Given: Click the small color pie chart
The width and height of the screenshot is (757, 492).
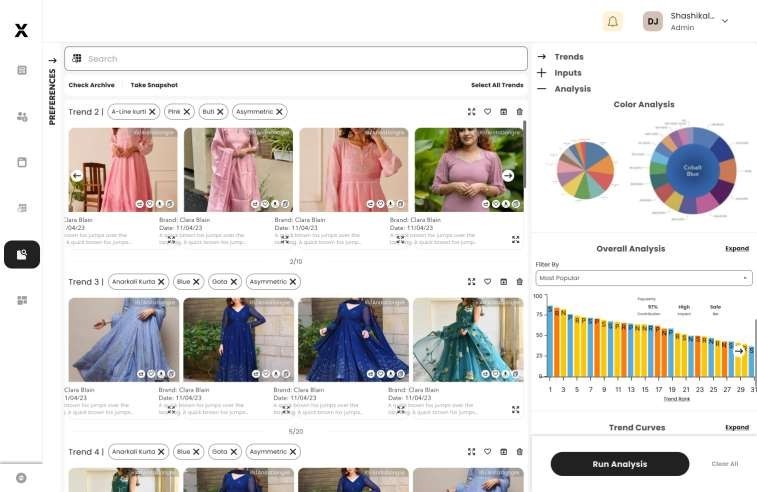Looking at the screenshot, I should [x=585, y=170].
